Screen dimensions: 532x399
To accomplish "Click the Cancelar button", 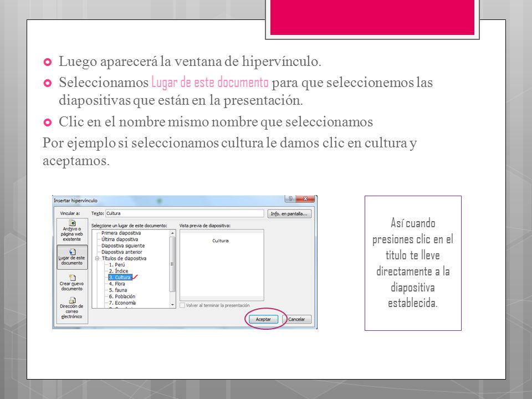I will pyautogui.click(x=296, y=319).
